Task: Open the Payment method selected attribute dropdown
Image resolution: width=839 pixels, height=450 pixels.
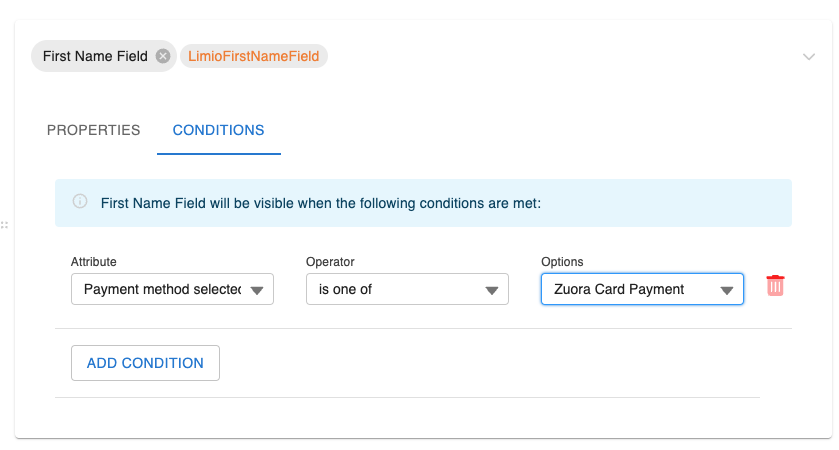Action: [x=160, y=290]
